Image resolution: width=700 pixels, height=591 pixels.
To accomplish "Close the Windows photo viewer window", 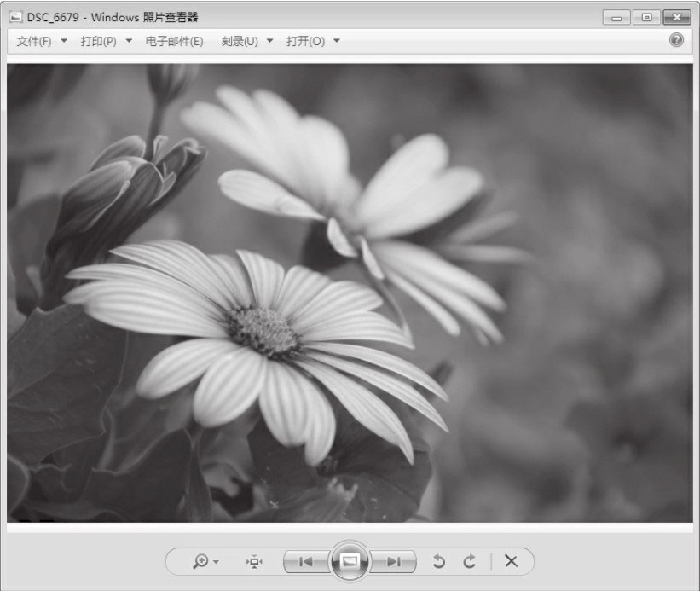I will 676,17.
